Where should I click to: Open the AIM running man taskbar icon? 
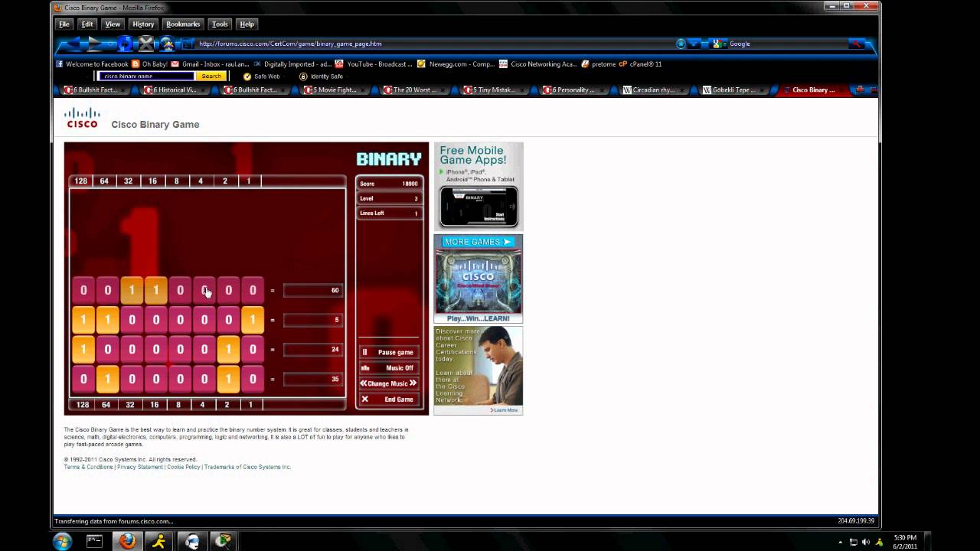[158, 541]
